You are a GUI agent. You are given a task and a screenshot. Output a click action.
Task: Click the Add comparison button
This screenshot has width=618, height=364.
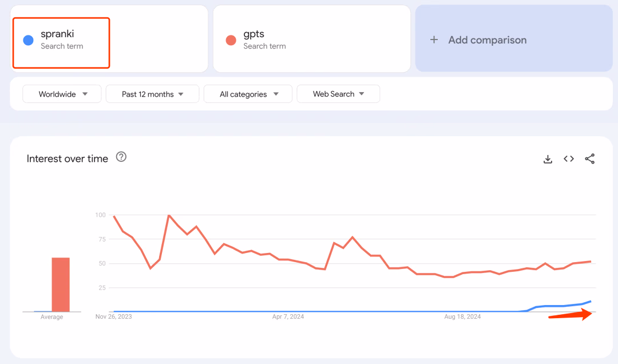pos(514,39)
